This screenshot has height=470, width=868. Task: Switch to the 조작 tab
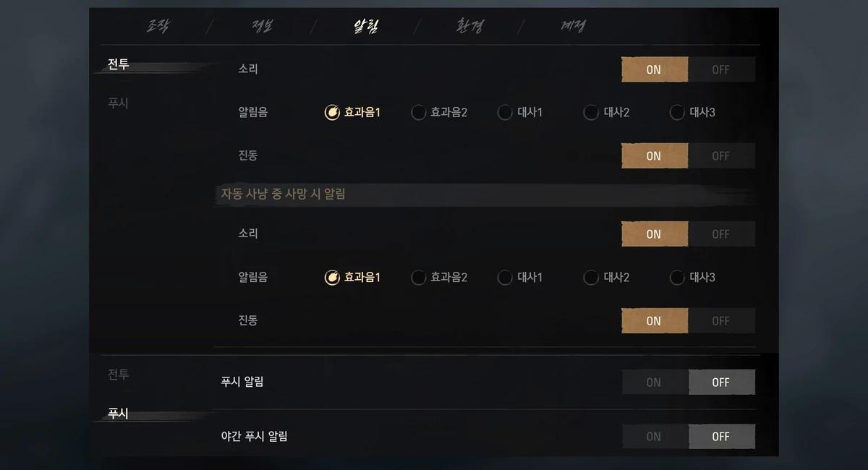157,26
